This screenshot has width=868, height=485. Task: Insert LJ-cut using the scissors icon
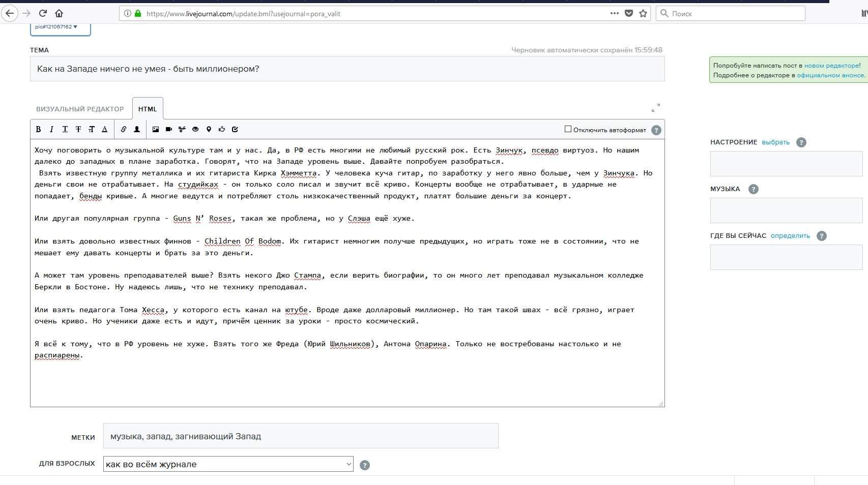point(182,130)
